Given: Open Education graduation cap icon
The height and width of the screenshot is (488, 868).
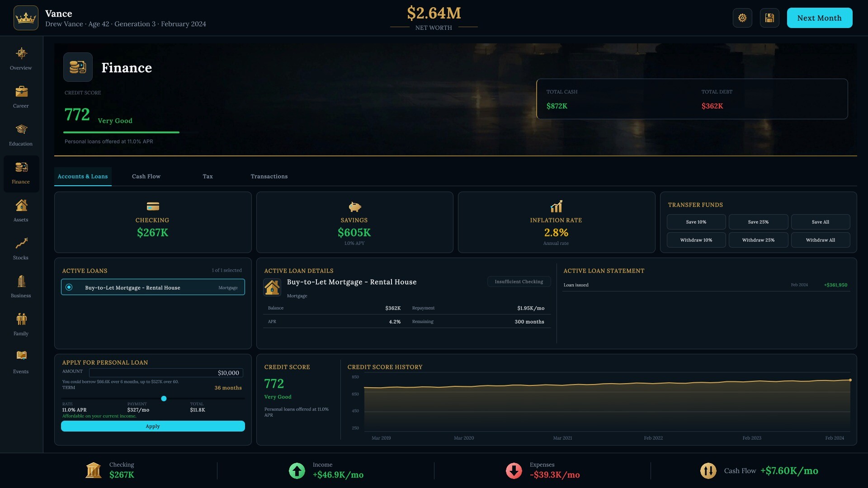Looking at the screenshot, I should (x=21, y=129).
